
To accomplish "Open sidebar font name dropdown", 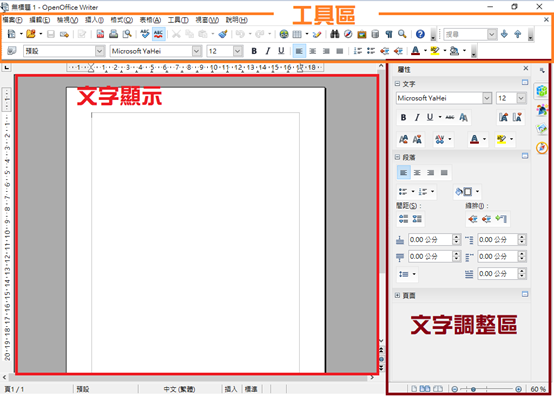I will click(487, 98).
